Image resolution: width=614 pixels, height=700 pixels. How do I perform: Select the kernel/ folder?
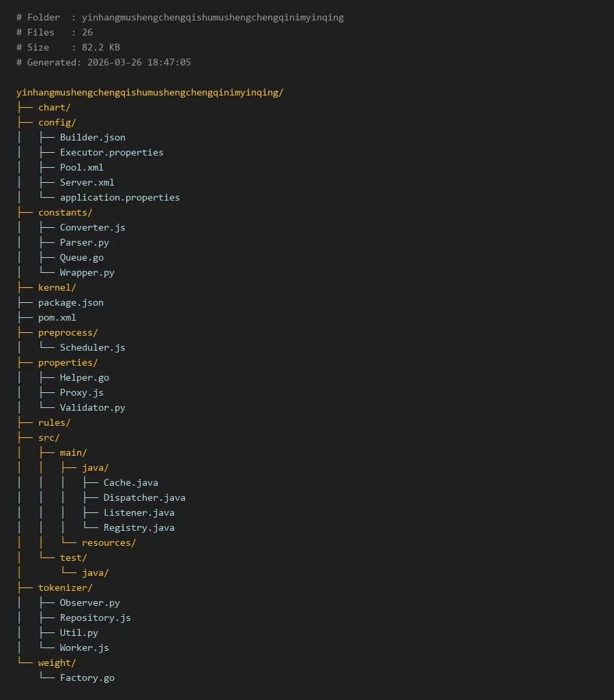tap(57, 287)
